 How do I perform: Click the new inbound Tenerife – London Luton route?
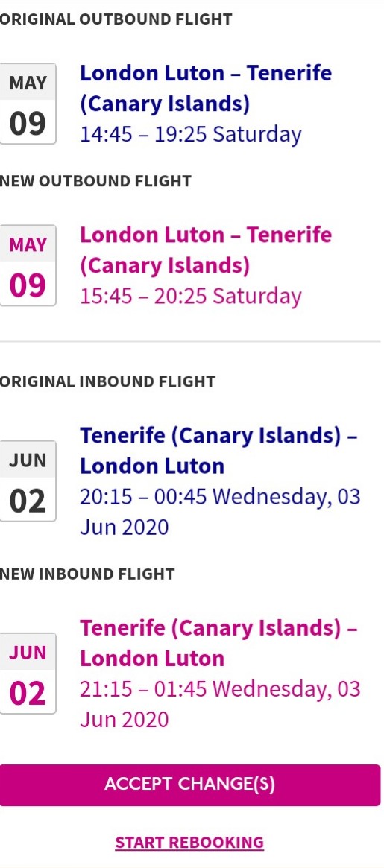(x=219, y=643)
